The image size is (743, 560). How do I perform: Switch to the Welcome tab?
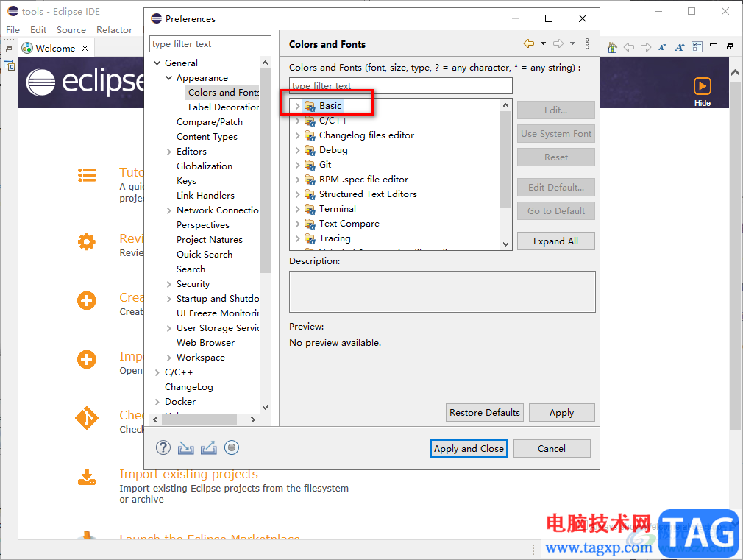[55, 48]
